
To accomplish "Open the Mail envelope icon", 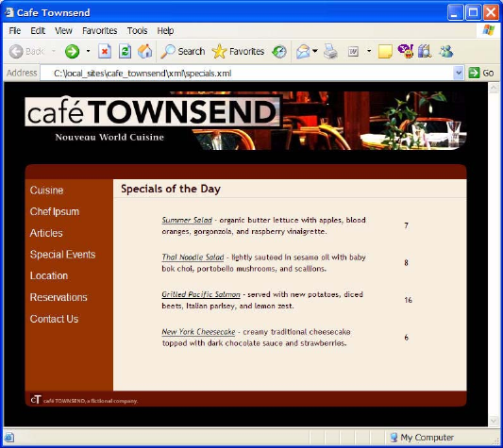I will (303, 51).
